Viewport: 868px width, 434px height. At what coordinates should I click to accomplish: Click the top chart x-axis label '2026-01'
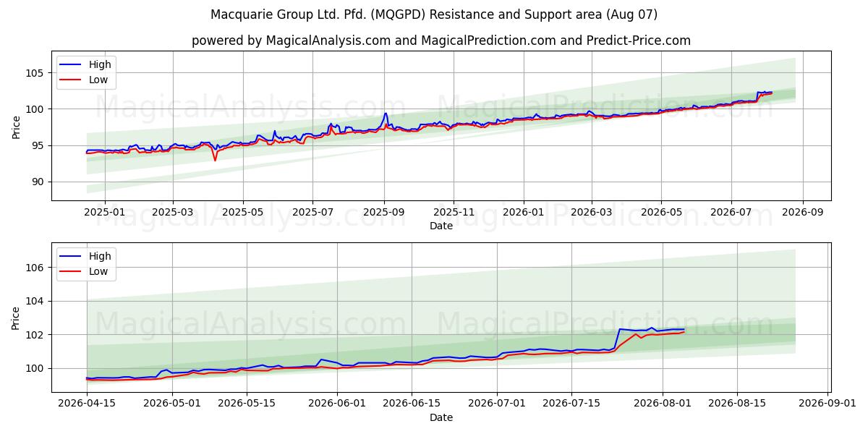pos(524,213)
